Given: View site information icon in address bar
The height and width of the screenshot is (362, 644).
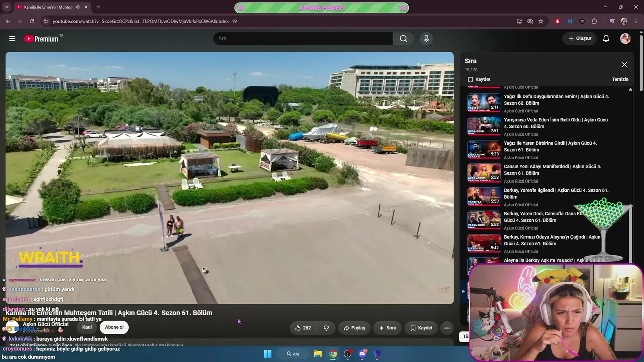Looking at the screenshot, I should tap(46, 21).
